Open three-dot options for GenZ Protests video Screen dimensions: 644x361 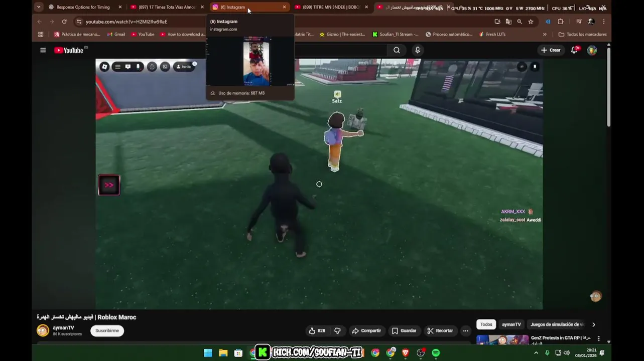click(x=599, y=338)
